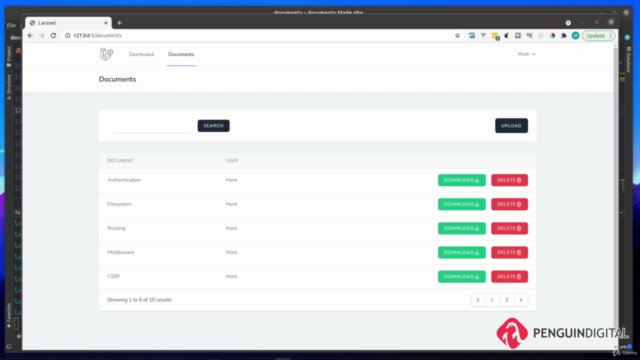Download the Middleware document
The width and height of the screenshot is (640, 360).
tap(462, 252)
